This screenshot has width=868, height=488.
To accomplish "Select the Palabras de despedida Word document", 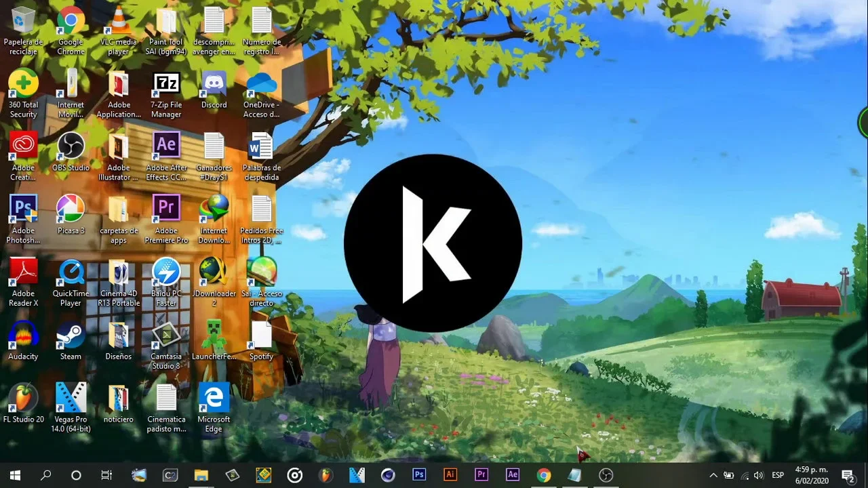I will pyautogui.click(x=261, y=147).
